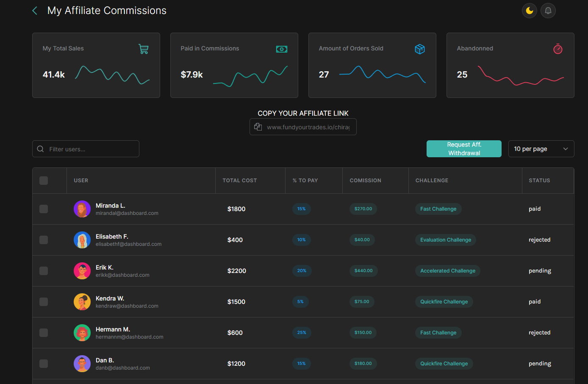
Task: Check the box for Elisabeth F.
Action: [x=44, y=240]
